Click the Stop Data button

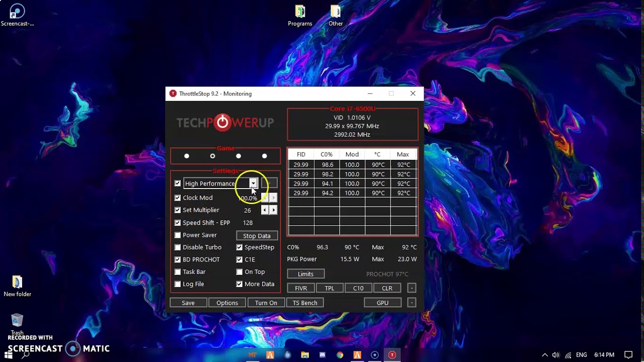257,236
